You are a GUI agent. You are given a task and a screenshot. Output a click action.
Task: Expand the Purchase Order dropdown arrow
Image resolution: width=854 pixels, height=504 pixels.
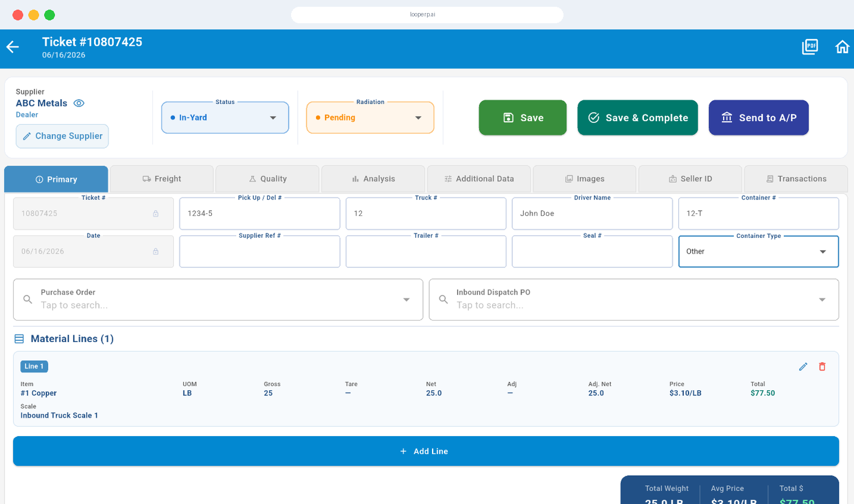click(x=407, y=300)
